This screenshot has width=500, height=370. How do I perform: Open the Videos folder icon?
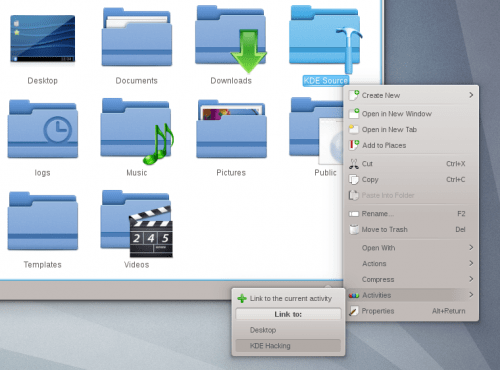pyautogui.click(x=137, y=224)
